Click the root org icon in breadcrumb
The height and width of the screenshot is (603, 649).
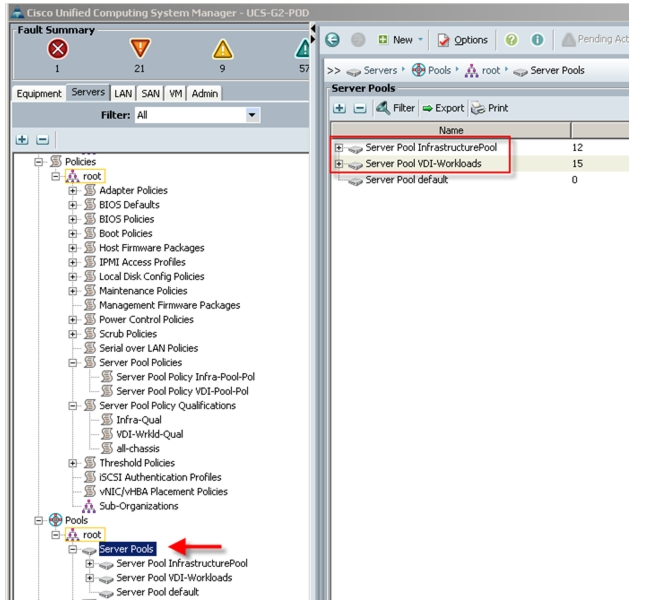click(471, 71)
